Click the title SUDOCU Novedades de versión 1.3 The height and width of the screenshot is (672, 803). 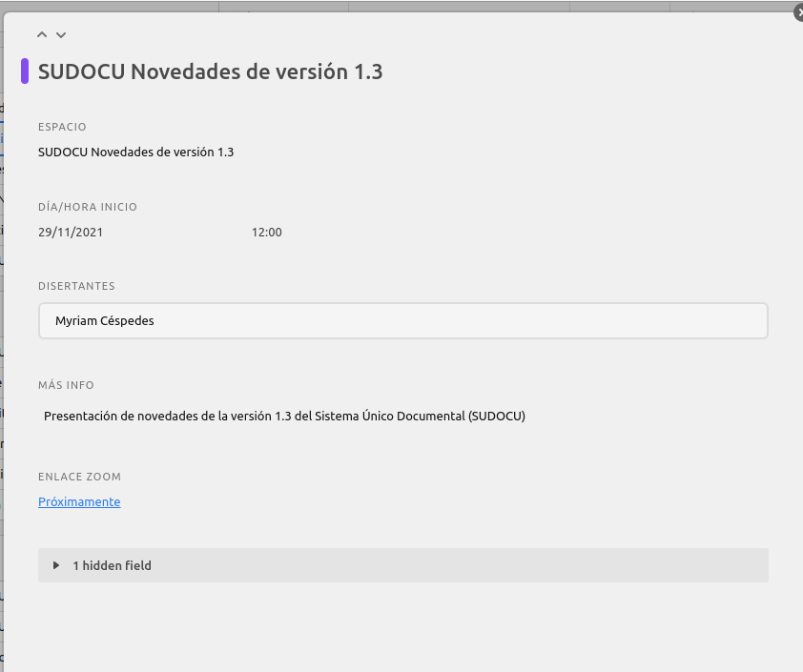211,71
